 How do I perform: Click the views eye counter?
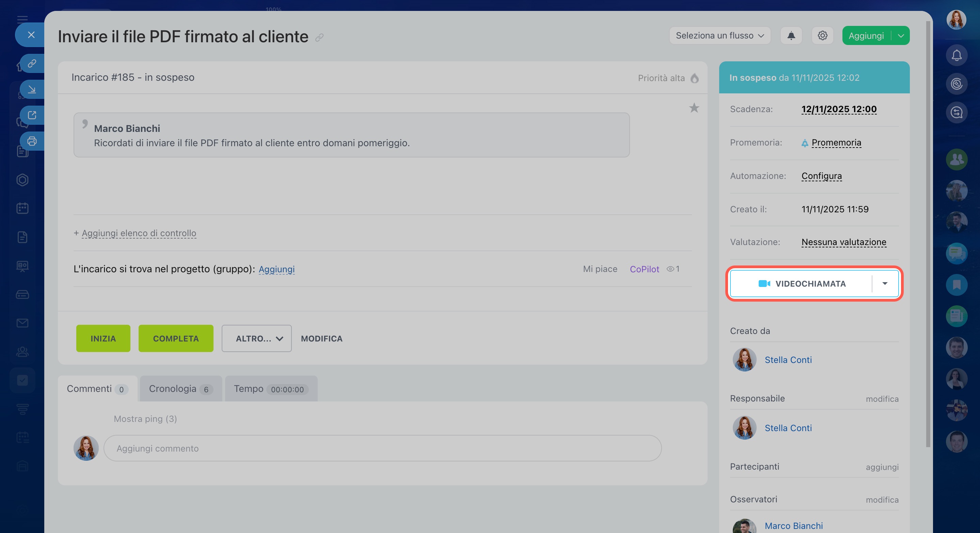coord(673,269)
